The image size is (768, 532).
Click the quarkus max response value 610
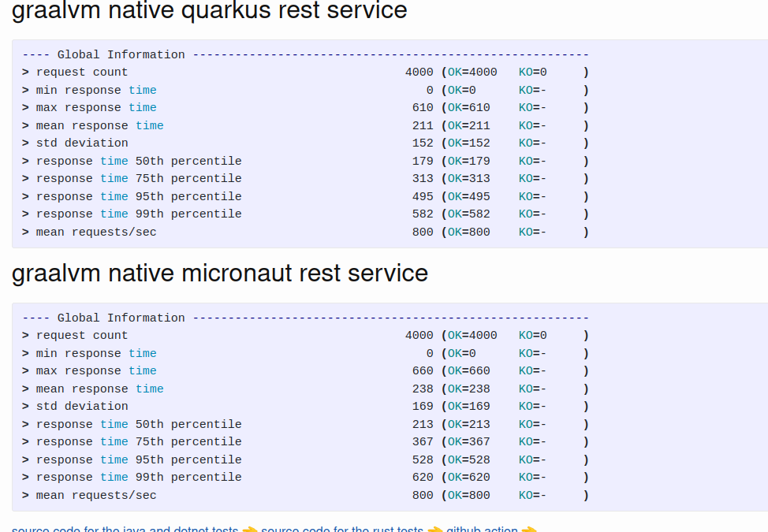tap(423, 108)
